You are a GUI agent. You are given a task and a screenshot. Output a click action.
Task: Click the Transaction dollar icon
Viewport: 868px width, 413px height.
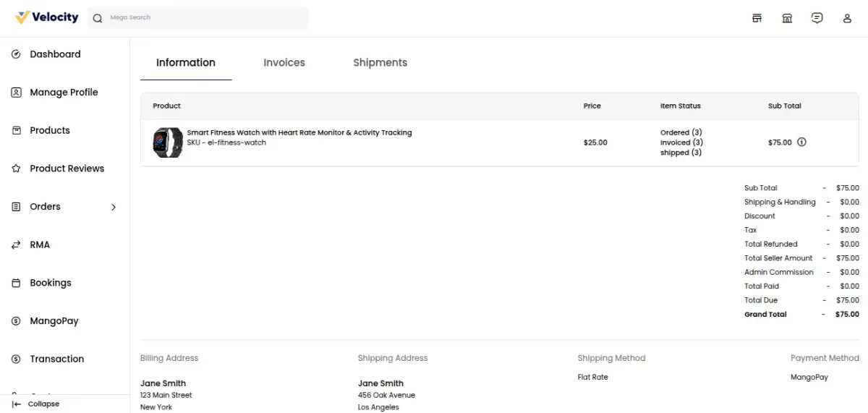(x=16, y=359)
